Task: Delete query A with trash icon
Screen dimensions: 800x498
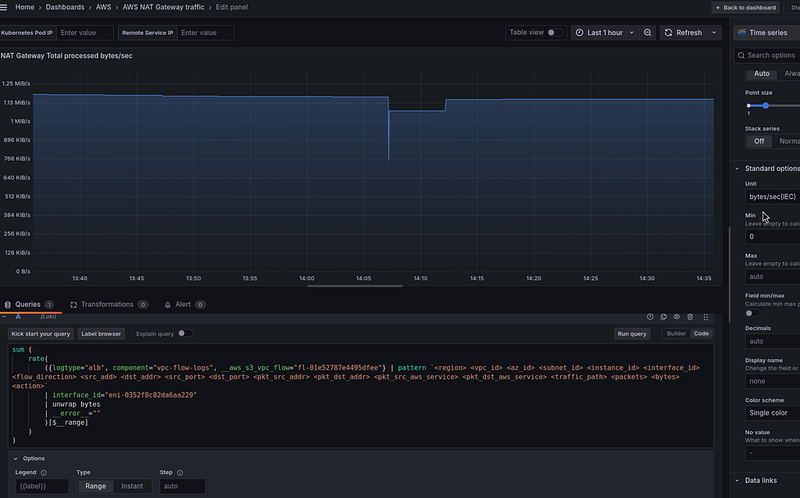Action: point(690,317)
